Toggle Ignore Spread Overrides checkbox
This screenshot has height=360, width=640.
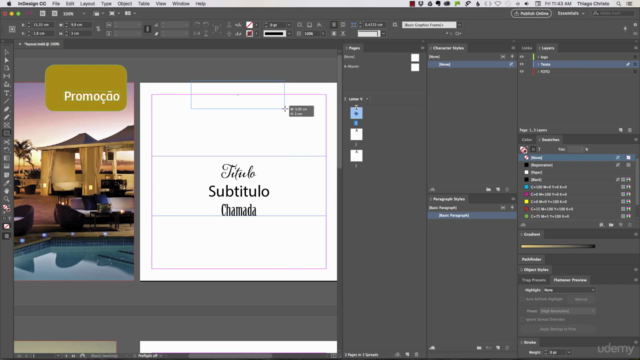pyautogui.click(x=522, y=319)
